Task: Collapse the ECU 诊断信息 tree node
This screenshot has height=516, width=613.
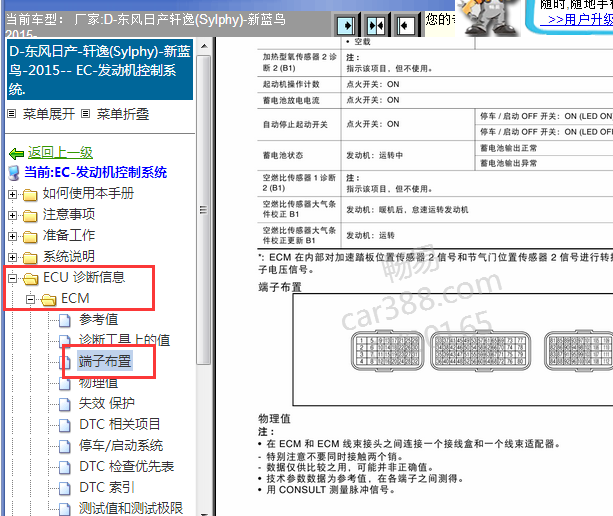Action: point(13,278)
